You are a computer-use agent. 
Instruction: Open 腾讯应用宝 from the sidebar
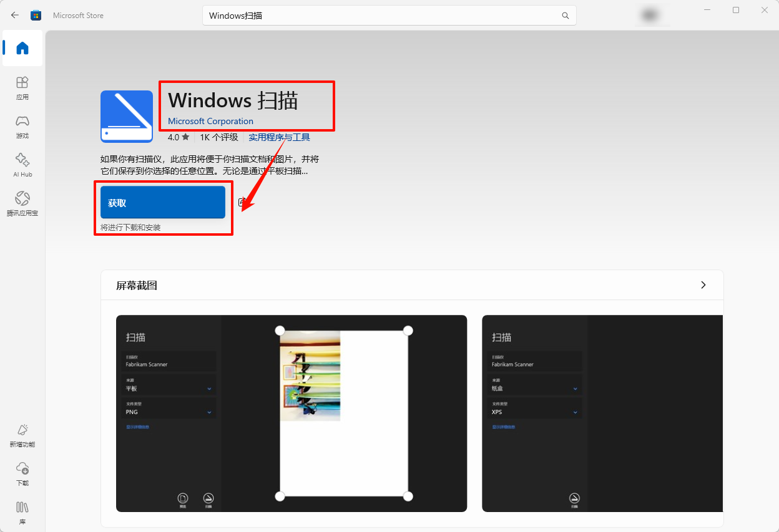click(x=22, y=203)
